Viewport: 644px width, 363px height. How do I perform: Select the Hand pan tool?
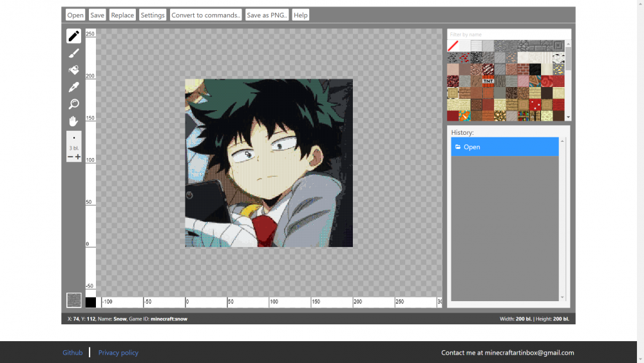[73, 121]
